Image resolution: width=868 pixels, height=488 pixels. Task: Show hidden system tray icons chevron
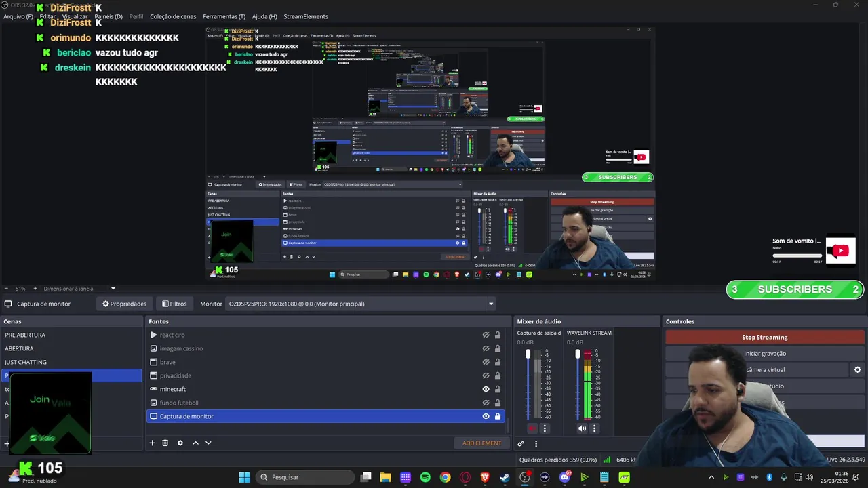[x=711, y=477]
